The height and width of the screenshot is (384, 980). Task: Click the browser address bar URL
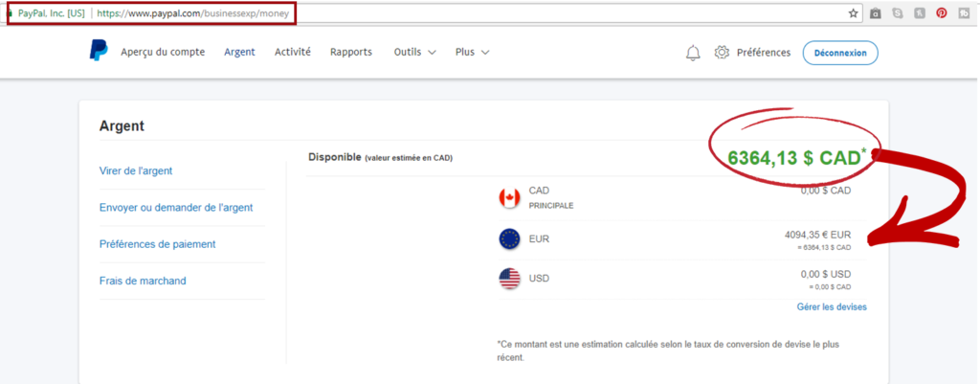[x=193, y=13]
